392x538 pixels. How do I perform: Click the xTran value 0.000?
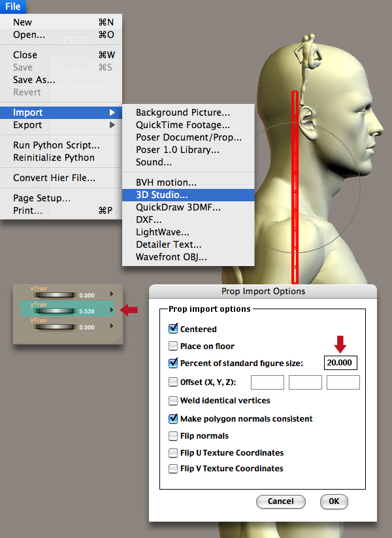[x=87, y=295]
